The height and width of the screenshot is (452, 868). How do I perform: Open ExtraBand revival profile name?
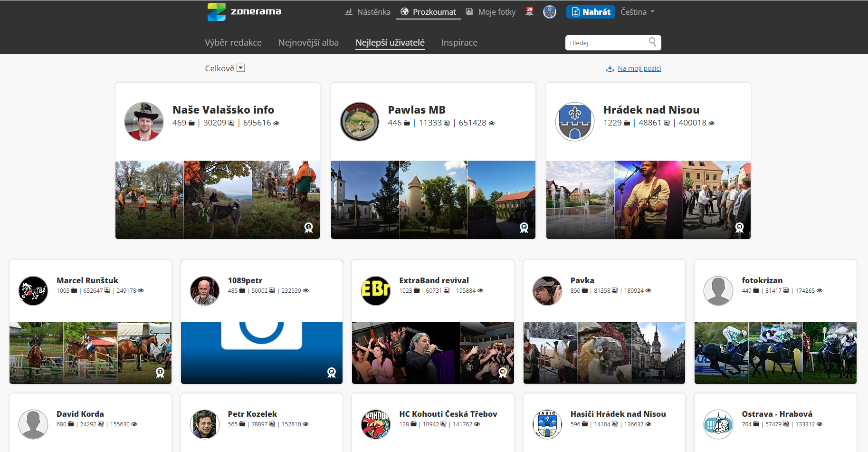pyautogui.click(x=434, y=280)
